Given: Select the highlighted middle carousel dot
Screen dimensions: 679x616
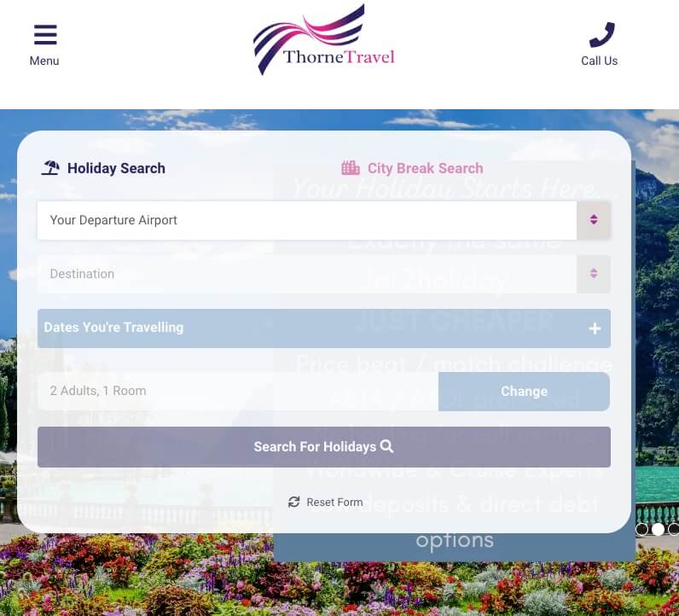Looking at the screenshot, I should point(658,529).
